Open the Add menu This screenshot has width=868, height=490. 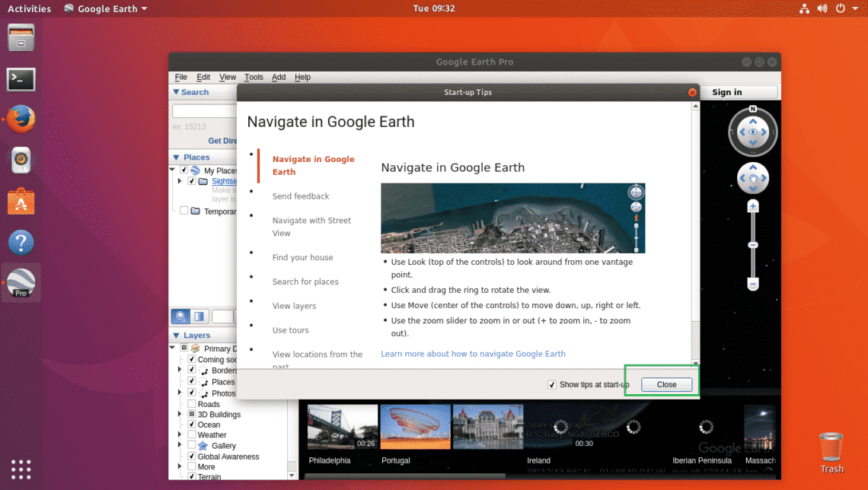(x=279, y=77)
